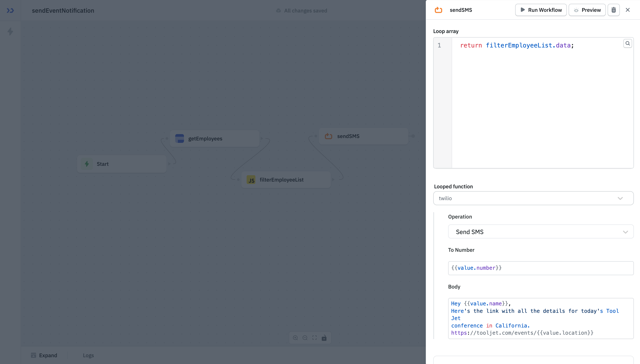This screenshot has height=364, width=640.
Task: Lock the canvas with the padlock icon
Action: point(324,338)
